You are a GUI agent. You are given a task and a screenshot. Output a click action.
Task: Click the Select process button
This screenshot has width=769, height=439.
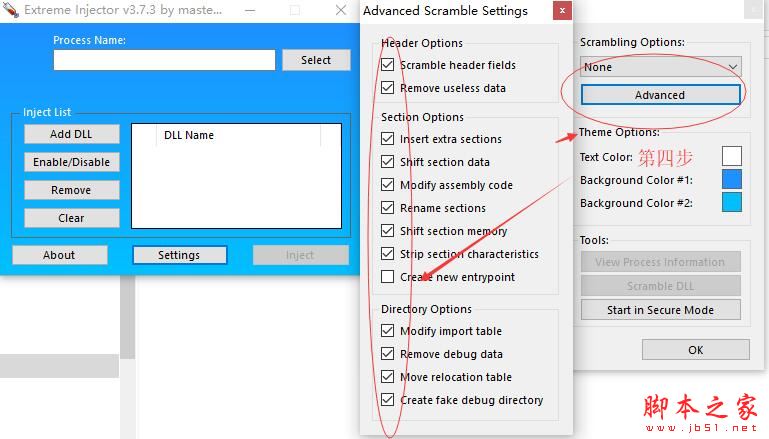pyautogui.click(x=316, y=60)
